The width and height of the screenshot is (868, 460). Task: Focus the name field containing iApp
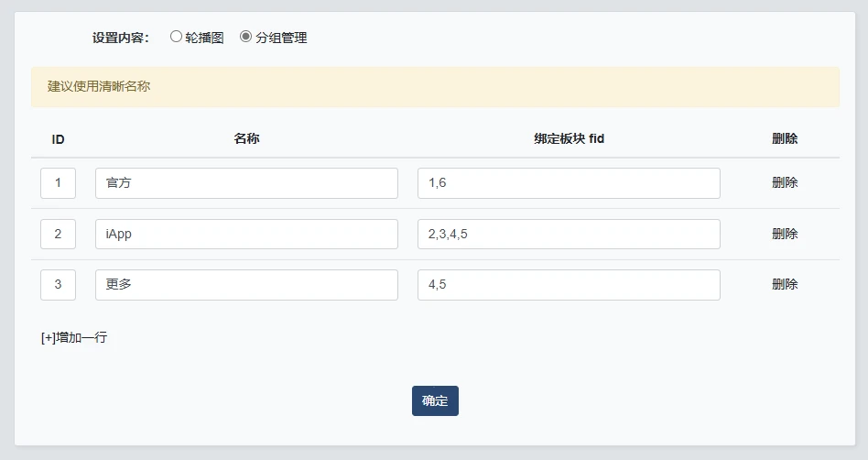click(246, 234)
